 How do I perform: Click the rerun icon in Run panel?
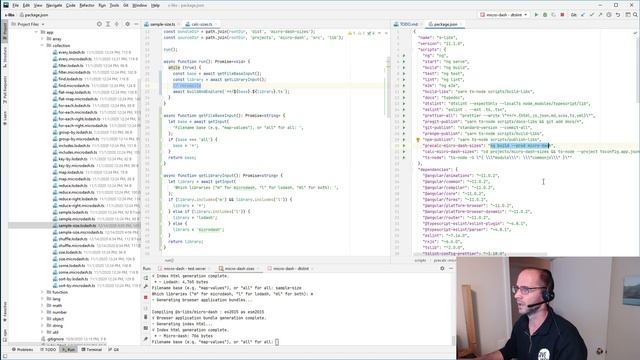(146, 278)
